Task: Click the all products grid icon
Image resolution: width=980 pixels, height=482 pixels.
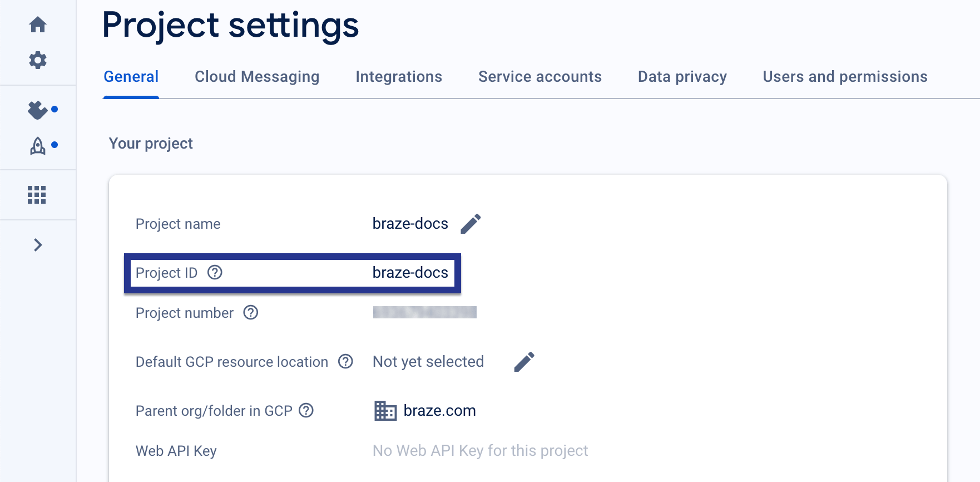Action: tap(37, 194)
